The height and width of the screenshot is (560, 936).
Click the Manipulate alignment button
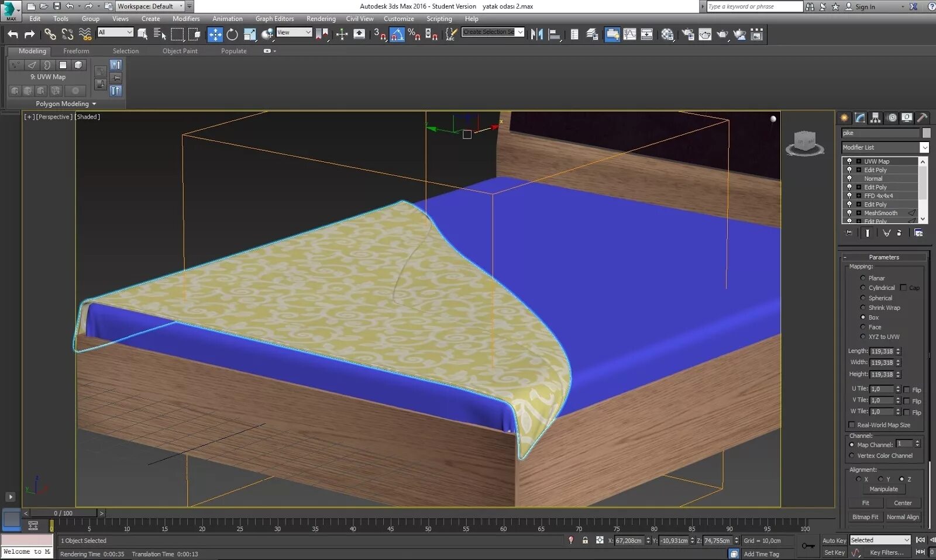pyautogui.click(x=883, y=489)
